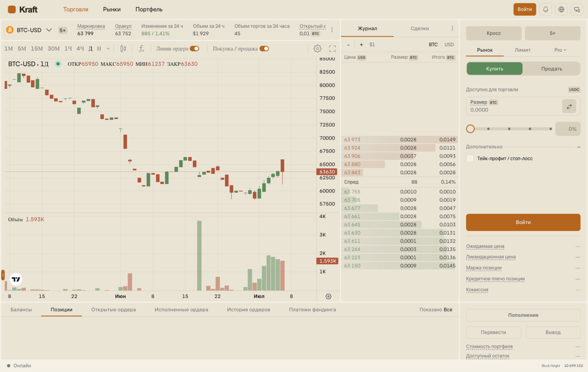Screen dimensions: 588x372
Task: Click the first dot on the size slider
Action: 488,129
